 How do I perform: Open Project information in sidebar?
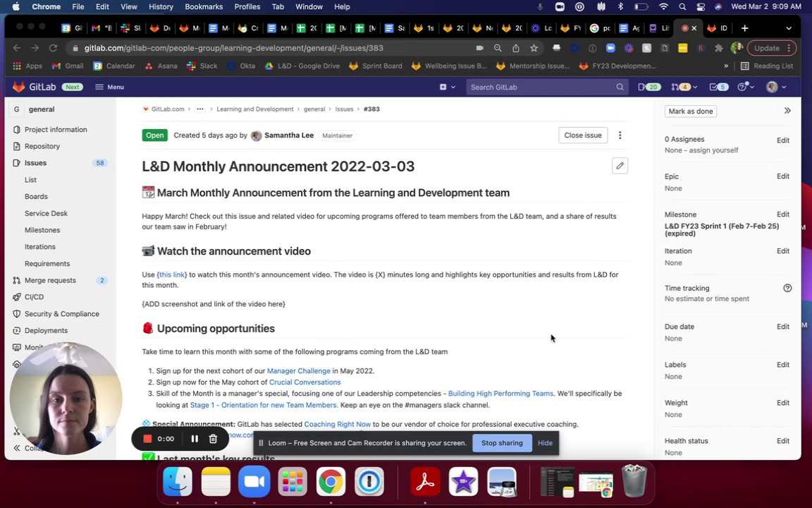click(56, 130)
